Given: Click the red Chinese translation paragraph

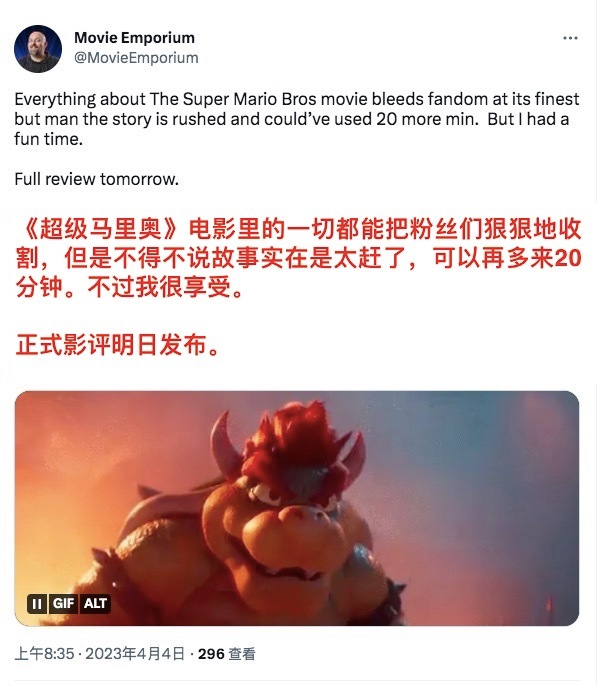Looking at the screenshot, I should point(298,258).
